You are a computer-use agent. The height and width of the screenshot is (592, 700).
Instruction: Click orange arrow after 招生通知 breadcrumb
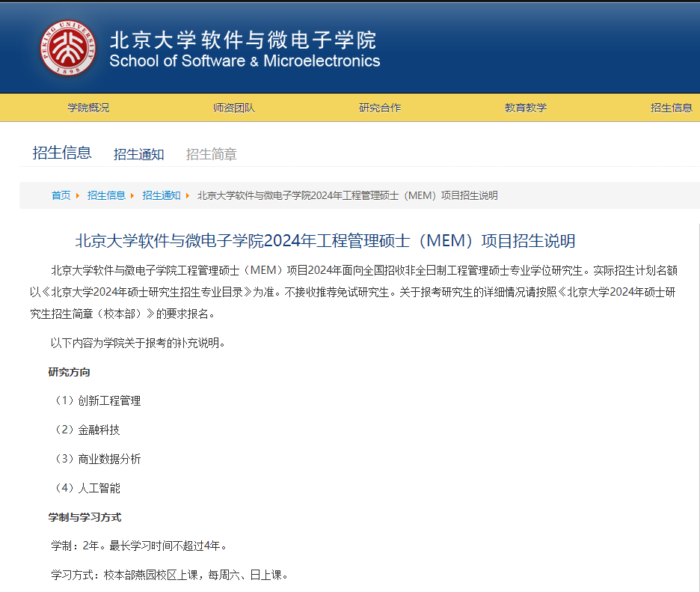188,195
